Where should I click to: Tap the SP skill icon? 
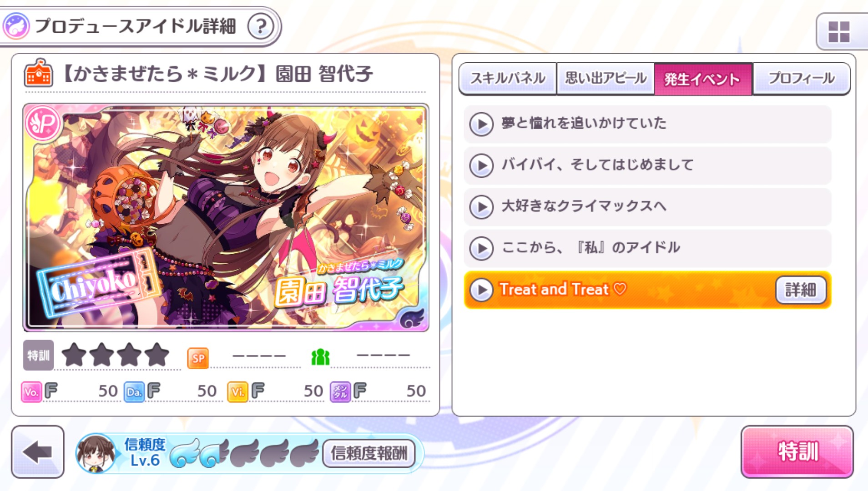click(198, 358)
